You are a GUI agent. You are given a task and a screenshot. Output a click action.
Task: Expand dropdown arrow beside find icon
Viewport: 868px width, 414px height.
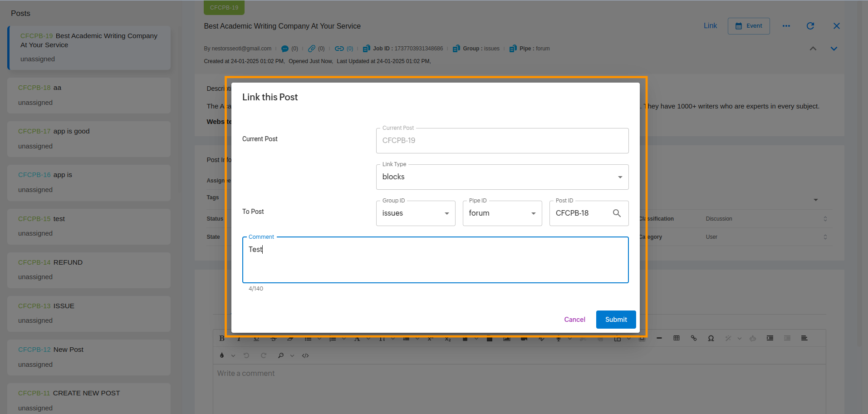(x=292, y=355)
